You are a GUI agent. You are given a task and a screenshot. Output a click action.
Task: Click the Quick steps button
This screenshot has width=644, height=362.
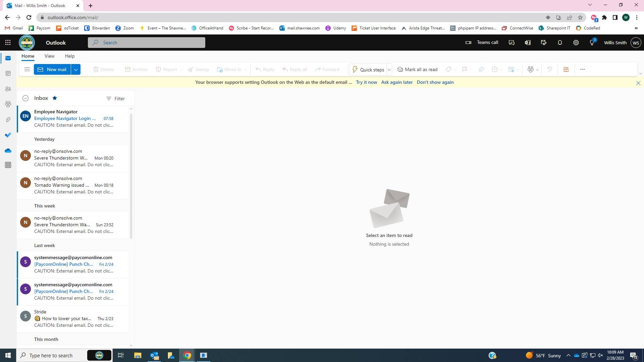[x=368, y=70]
